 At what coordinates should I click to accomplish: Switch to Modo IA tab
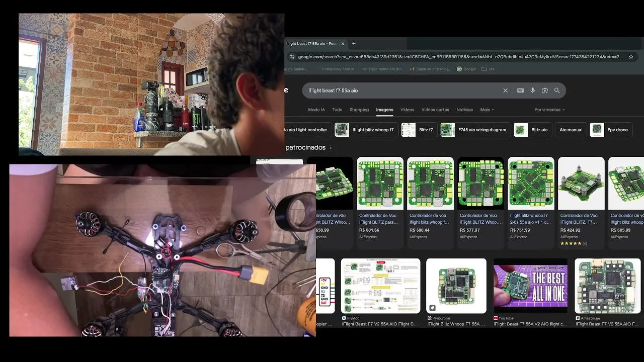point(316,110)
